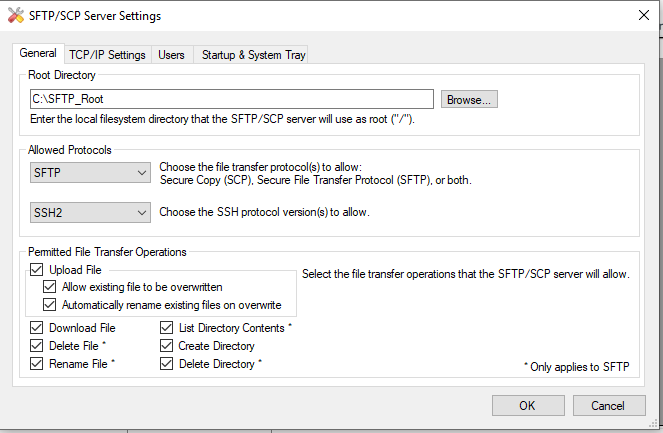Viewport: 663px width, 433px height.
Task: Expand the SFTP protocol dropdown
Action: [90, 173]
